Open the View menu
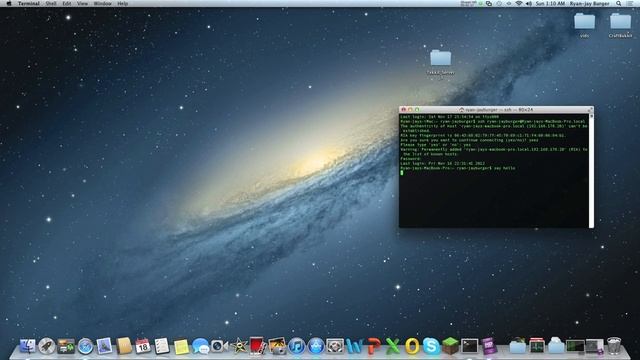This screenshot has height=360, width=640. (82, 3)
